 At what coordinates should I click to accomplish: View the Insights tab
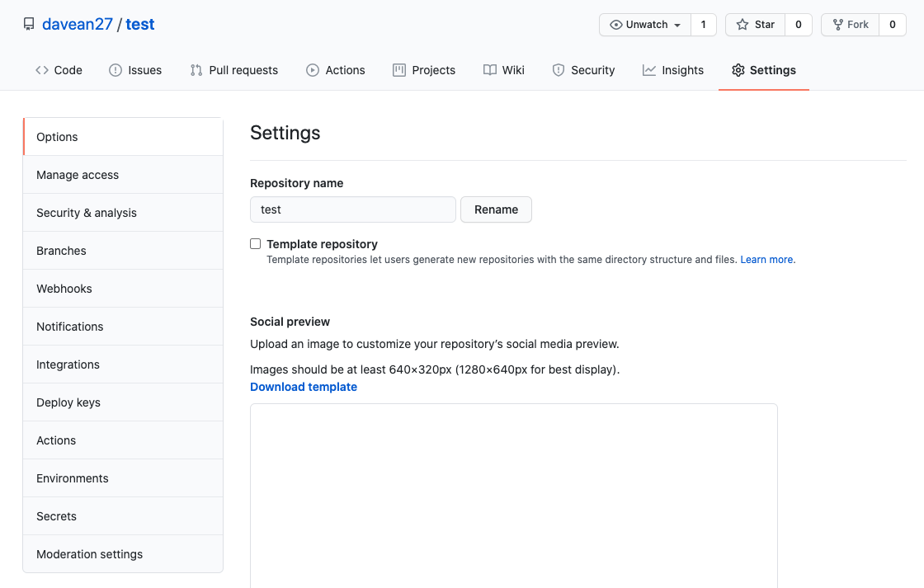673,70
